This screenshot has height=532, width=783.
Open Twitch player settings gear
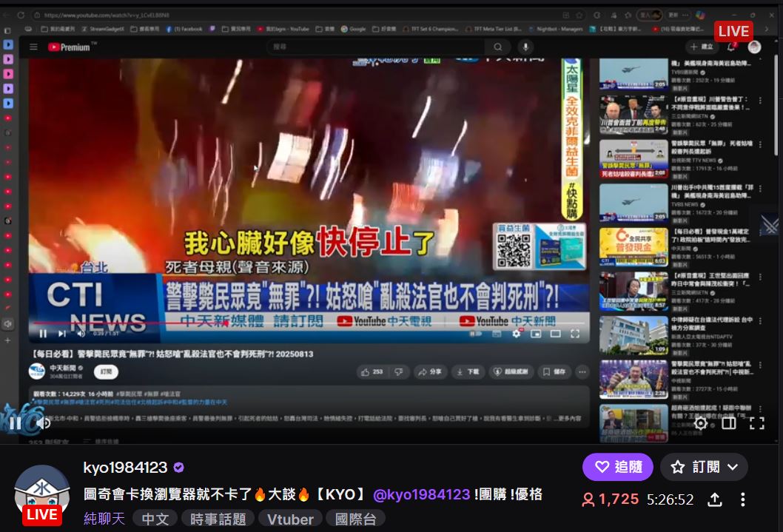pos(701,423)
